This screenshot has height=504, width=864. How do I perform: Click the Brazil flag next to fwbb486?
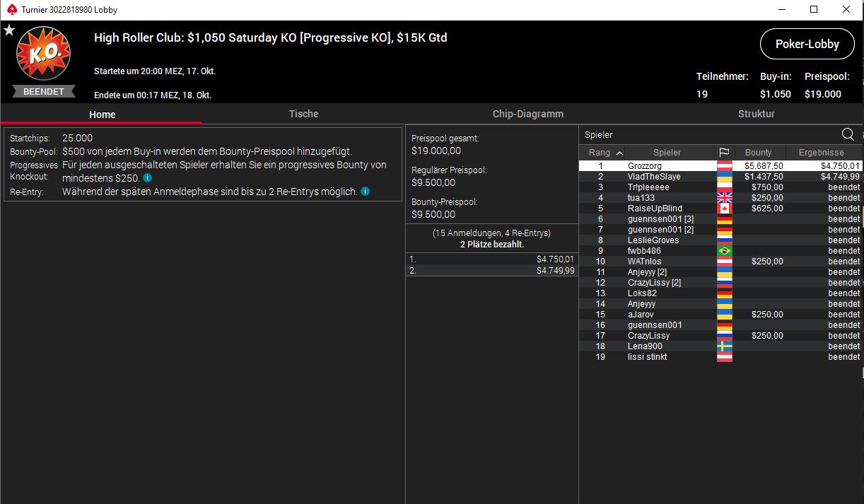pos(724,251)
